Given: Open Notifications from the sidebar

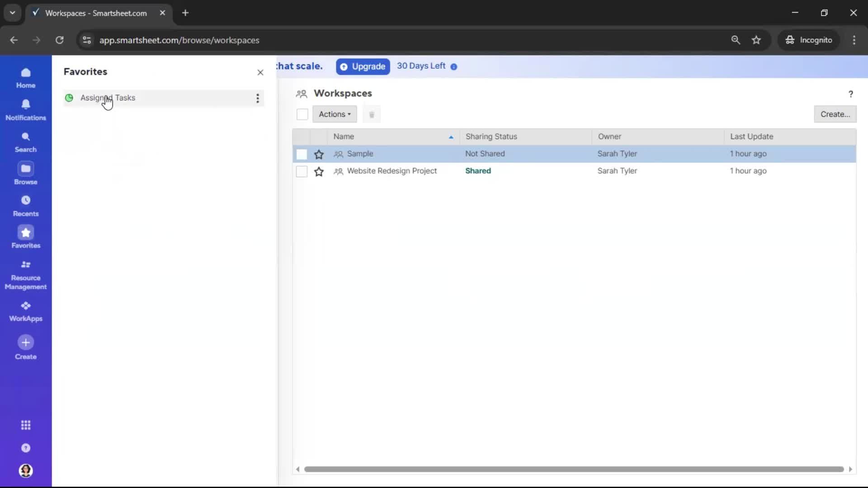Looking at the screenshot, I should click(x=26, y=110).
